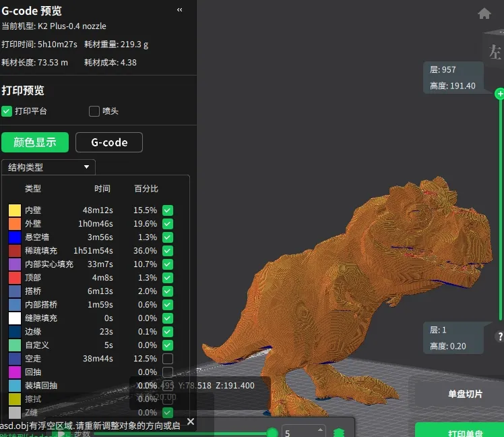
Task: Click the orange 外壁 color swatch
Action: (15, 224)
